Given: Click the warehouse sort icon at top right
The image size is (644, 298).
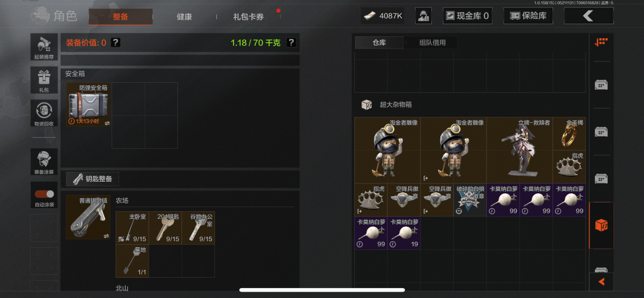Looking at the screenshot, I should [x=601, y=42].
